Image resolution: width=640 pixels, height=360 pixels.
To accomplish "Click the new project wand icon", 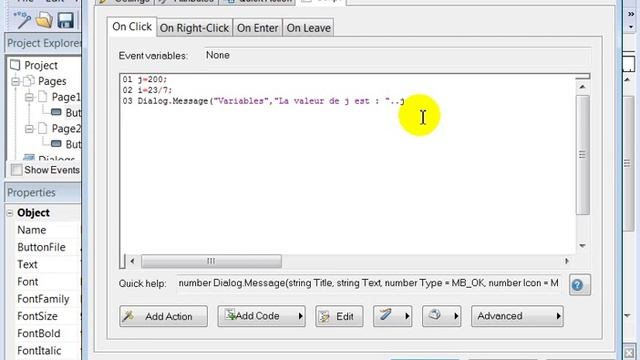I will [x=22, y=20].
